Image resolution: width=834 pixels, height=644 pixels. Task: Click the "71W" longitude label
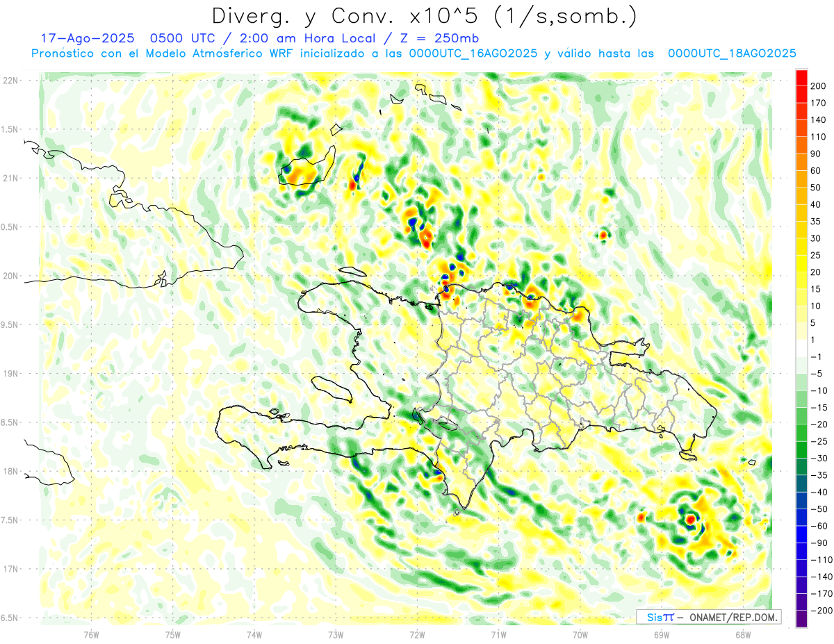click(498, 634)
